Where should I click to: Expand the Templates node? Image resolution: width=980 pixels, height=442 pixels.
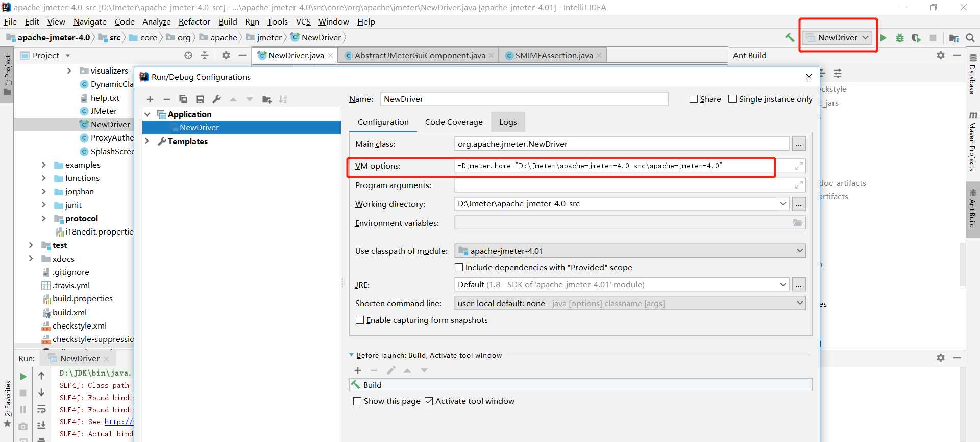click(x=147, y=141)
